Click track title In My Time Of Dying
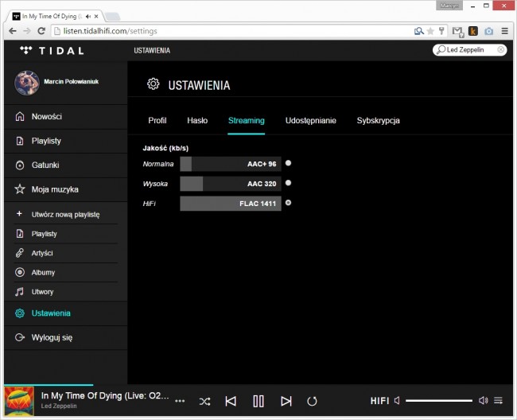Screen dimensions: 517x420 point(105,395)
